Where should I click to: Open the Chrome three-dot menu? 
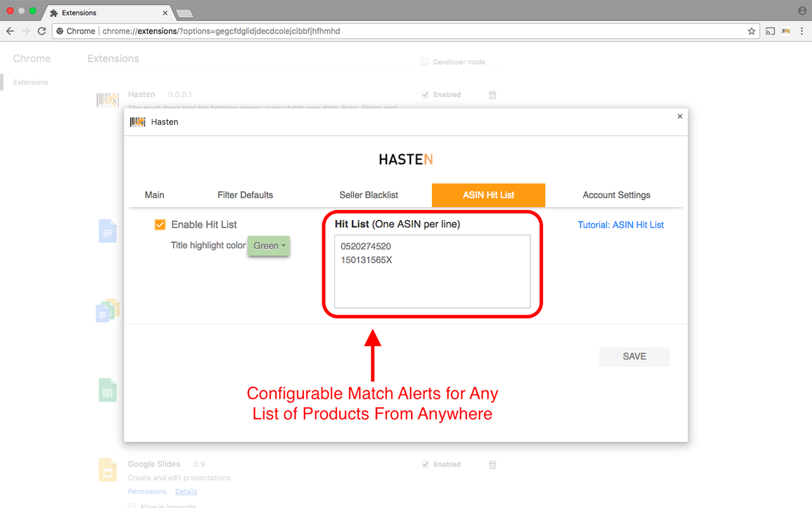click(x=802, y=31)
